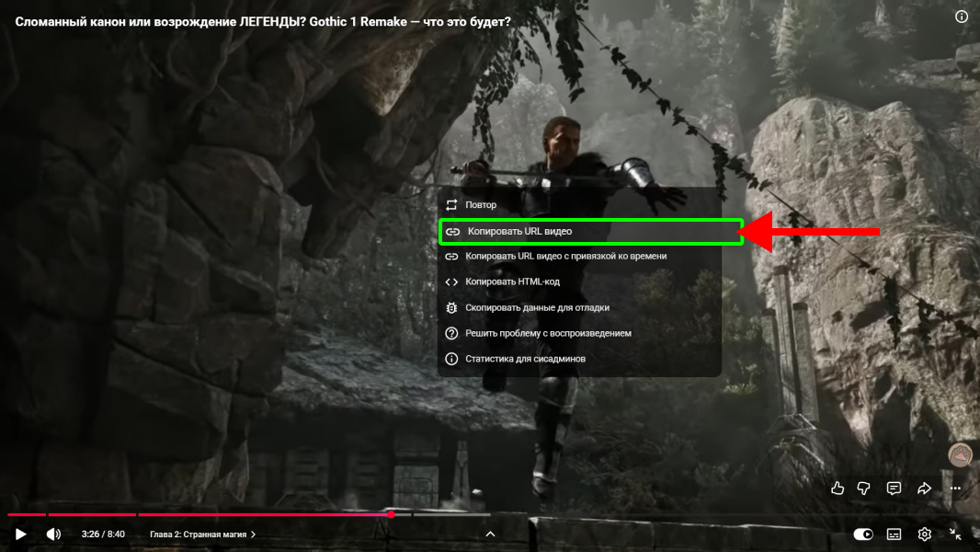Open the info card icon
980x552 pixels.
coord(962,17)
